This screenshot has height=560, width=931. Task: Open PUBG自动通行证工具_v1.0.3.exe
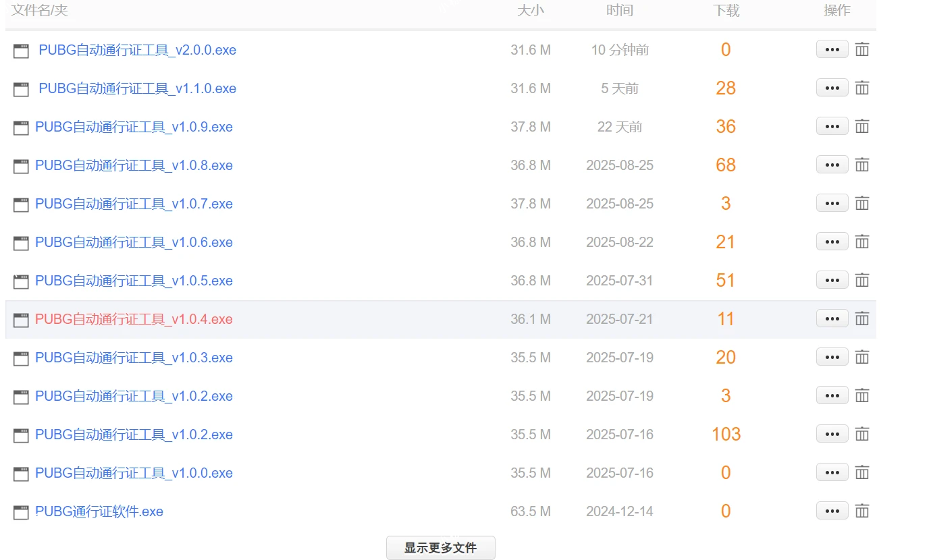(x=134, y=357)
